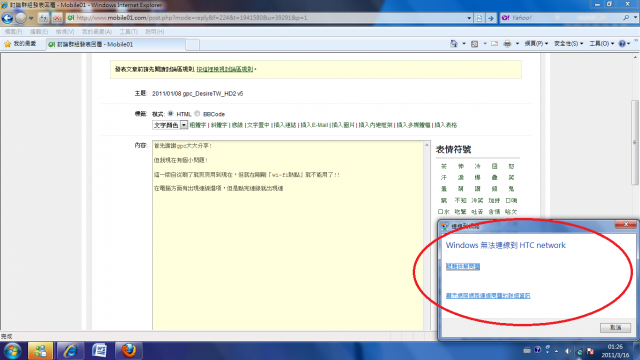Screen dimensions: 640x360
Task: Click the 粗體字 bold link
Action: coord(198,125)
